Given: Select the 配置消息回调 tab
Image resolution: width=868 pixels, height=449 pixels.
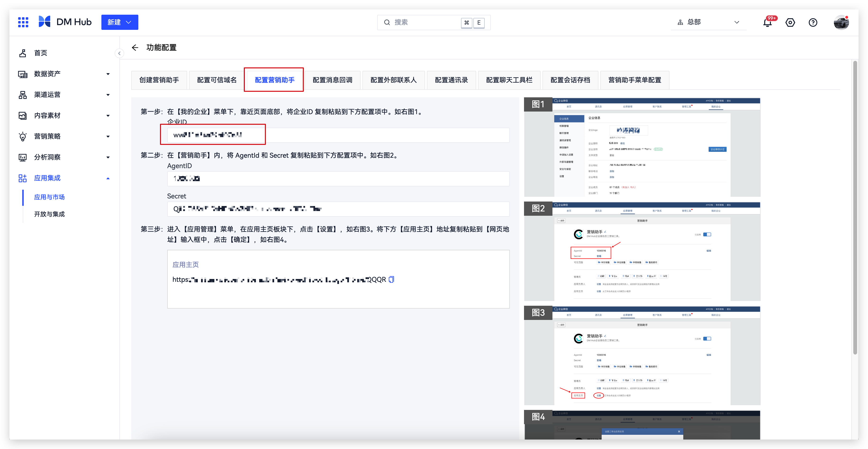Looking at the screenshot, I should (333, 80).
